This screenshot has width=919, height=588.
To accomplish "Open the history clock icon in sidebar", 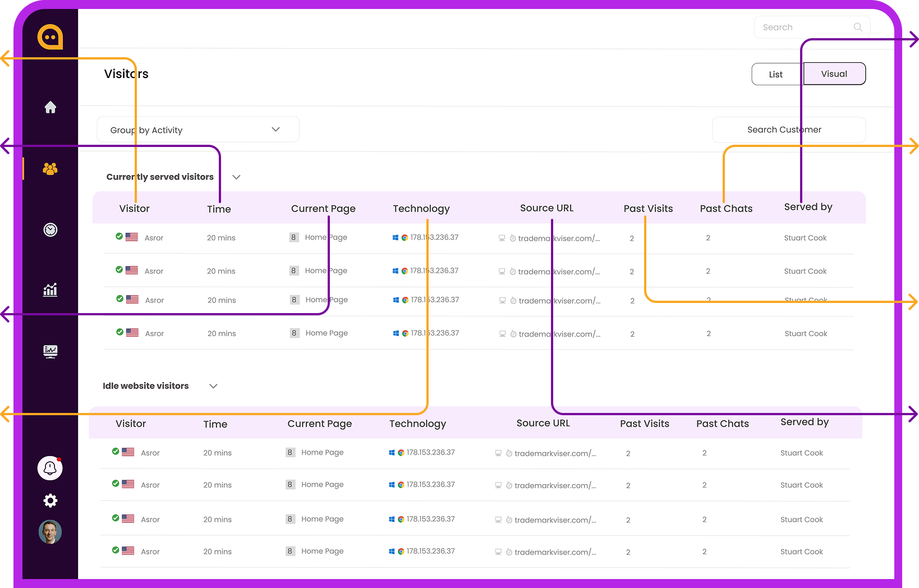I will point(50,229).
